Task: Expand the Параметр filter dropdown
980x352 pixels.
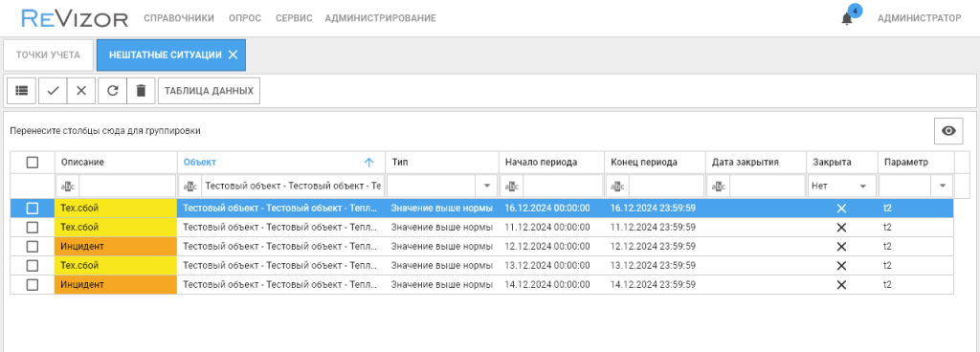Action: [943, 186]
